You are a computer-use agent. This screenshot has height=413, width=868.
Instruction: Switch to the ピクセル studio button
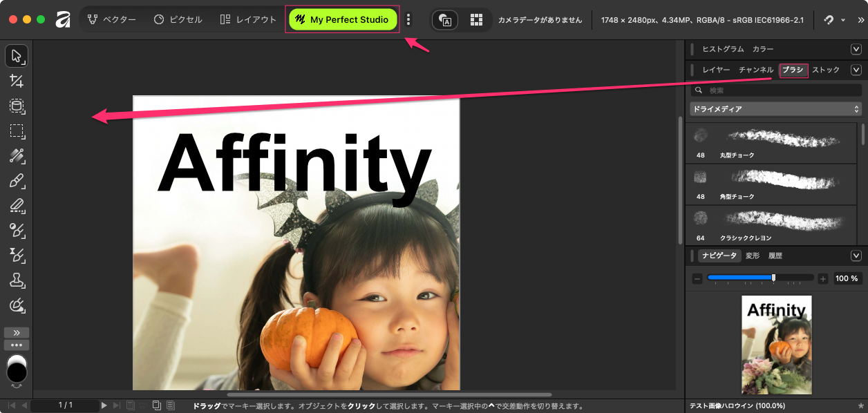(x=178, y=20)
